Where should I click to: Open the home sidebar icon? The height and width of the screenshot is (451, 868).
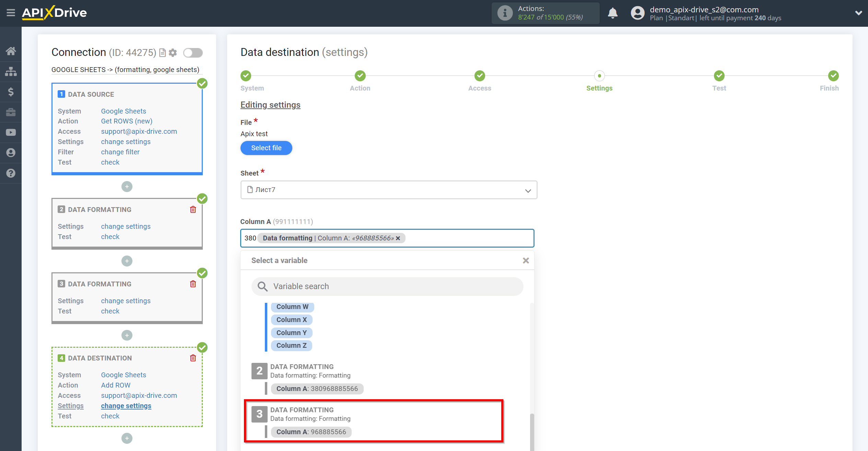pos(11,51)
